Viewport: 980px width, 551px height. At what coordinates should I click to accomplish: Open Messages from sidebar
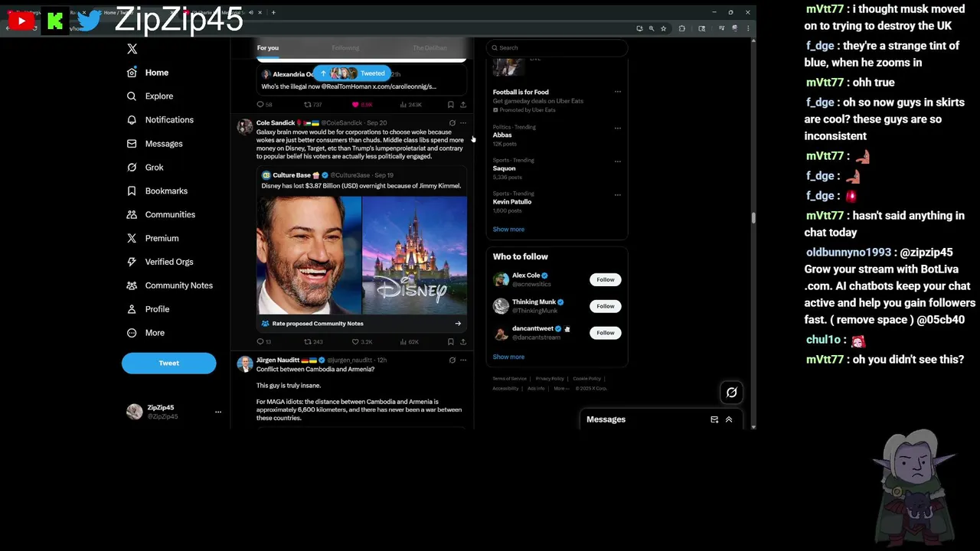(x=155, y=144)
